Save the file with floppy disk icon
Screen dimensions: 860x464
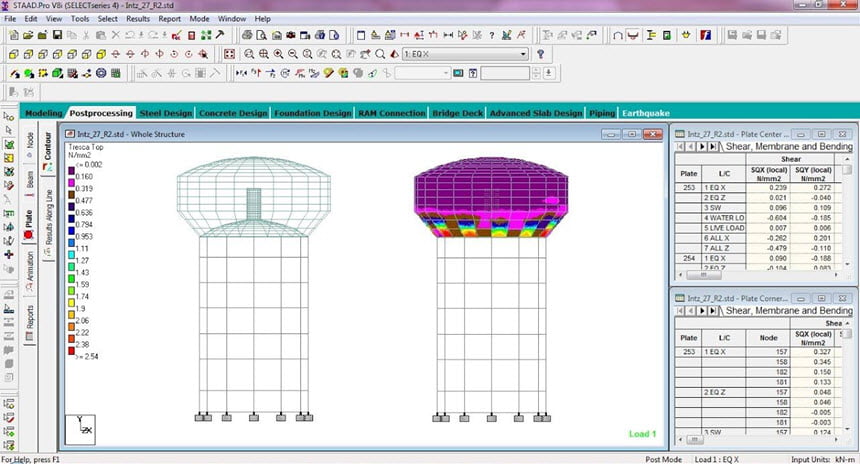[x=57, y=35]
